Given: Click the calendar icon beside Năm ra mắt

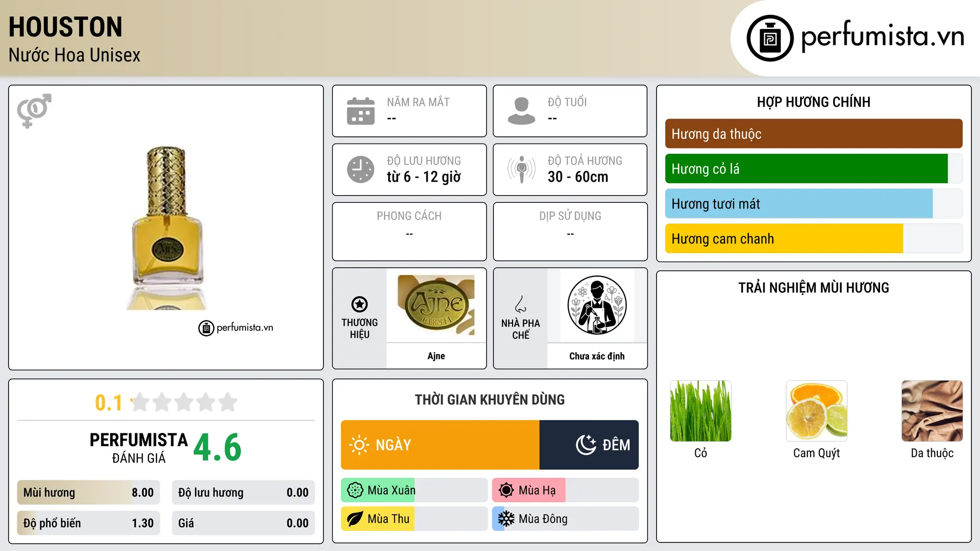Looking at the screenshot, I should point(361,111).
